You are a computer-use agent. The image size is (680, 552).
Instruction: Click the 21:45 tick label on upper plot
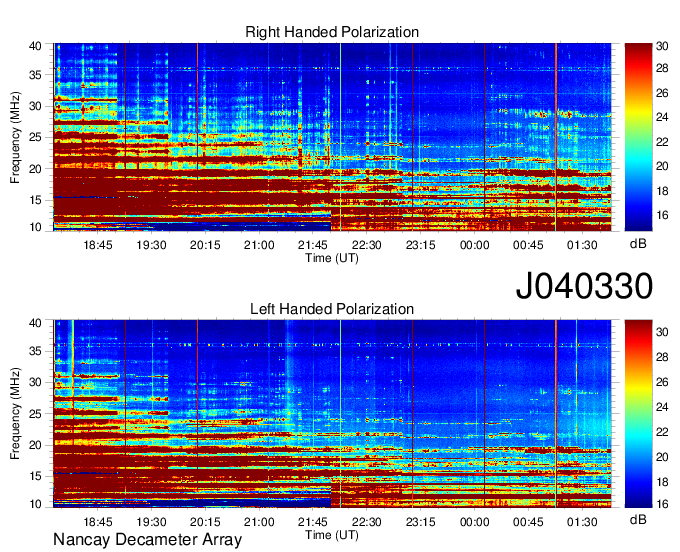pyautogui.click(x=313, y=245)
